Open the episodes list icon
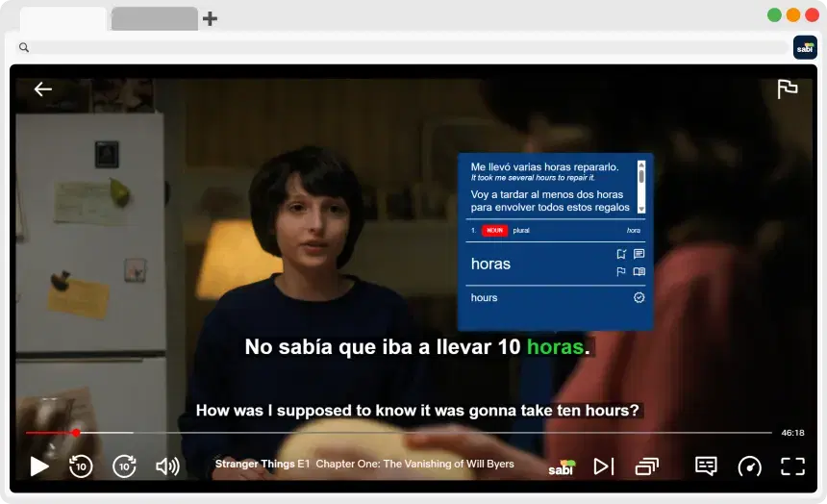 tap(647, 466)
